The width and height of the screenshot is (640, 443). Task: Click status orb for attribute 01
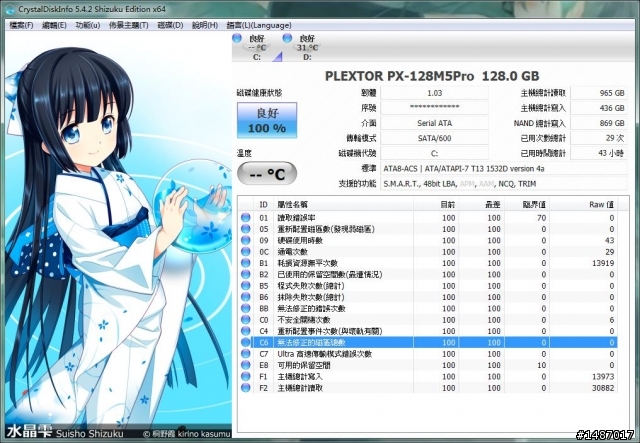[245, 218]
